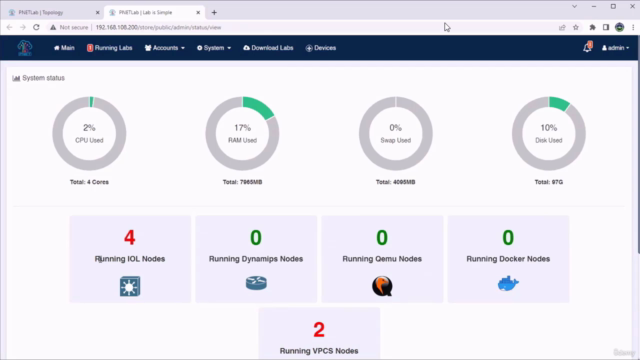This screenshot has height=360, width=640.
Task: Click the System status heading icon
Action: coord(16,78)
